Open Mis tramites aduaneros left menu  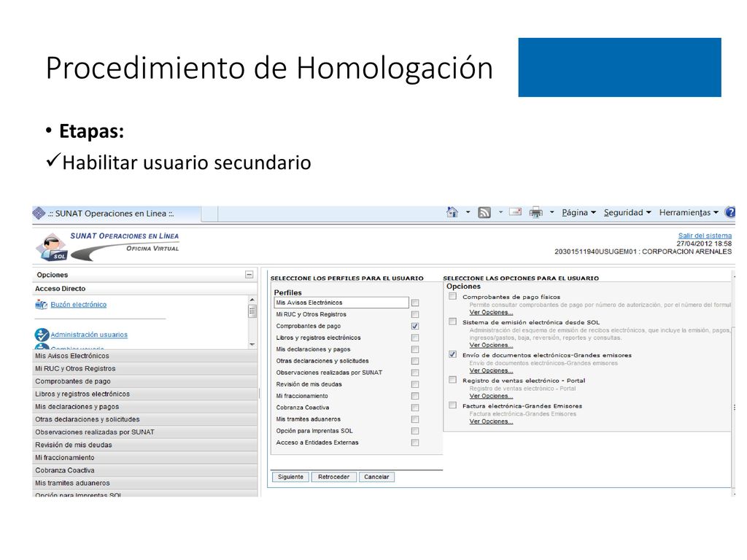click(145, 483)
